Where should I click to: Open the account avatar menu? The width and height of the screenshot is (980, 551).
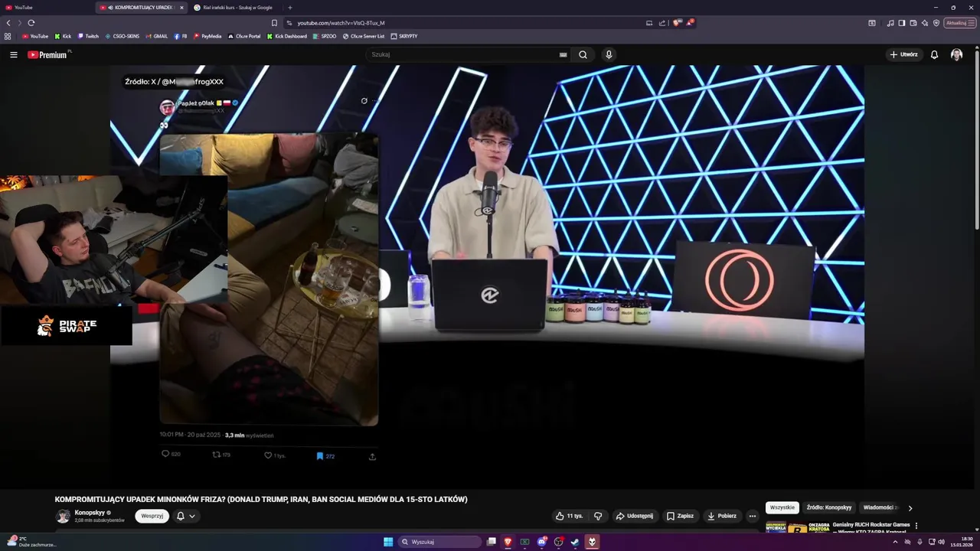point(956,54)
